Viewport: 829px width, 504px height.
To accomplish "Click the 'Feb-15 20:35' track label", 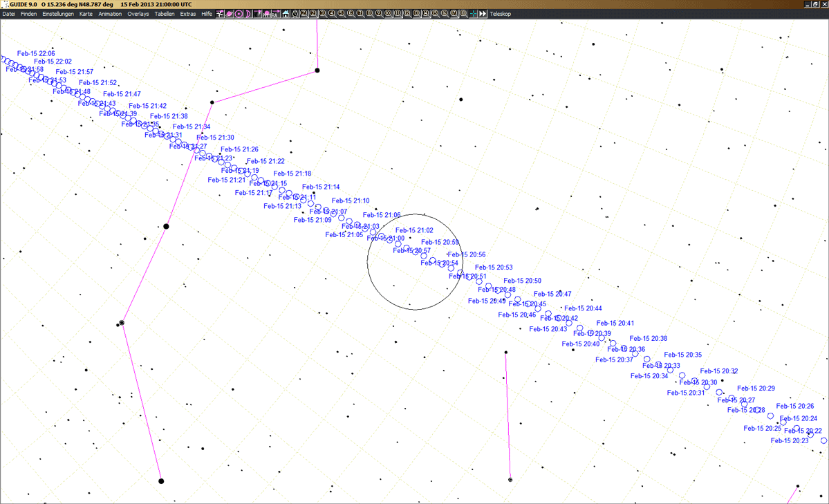I will (683, 355).
